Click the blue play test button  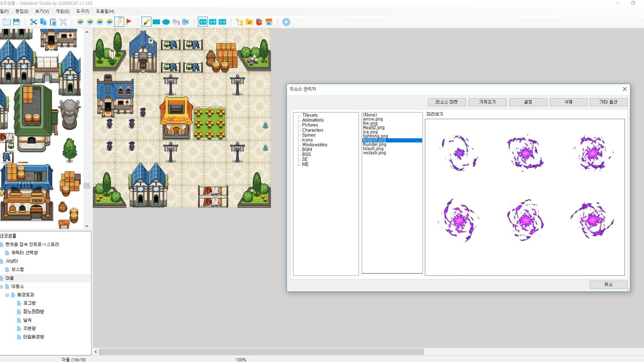286,22
